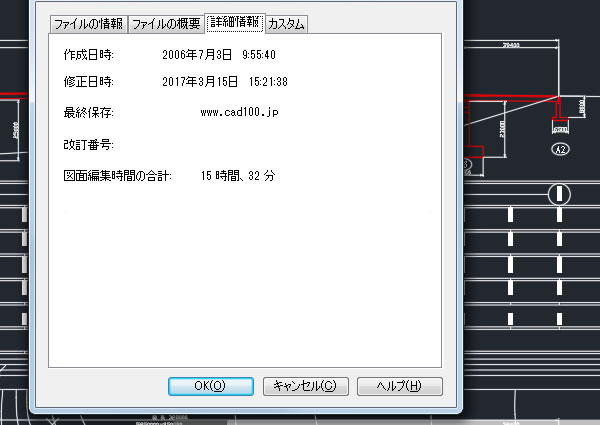Select the diagonal white line in drawing

511,111
